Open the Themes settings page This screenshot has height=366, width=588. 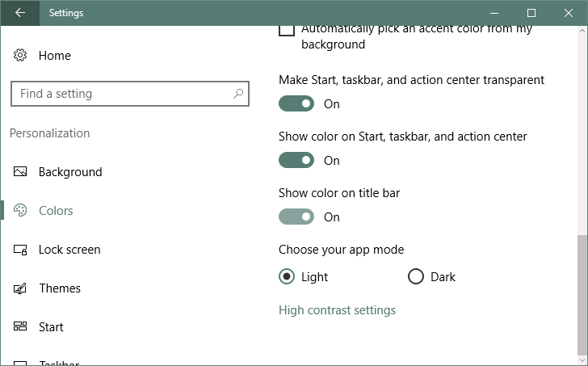60,288
